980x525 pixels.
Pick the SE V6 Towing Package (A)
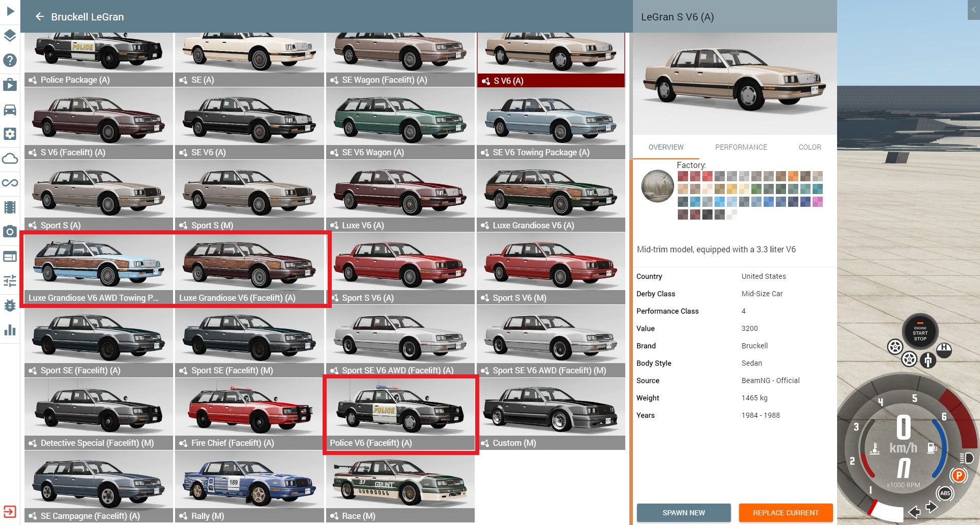tap(551, 123)
